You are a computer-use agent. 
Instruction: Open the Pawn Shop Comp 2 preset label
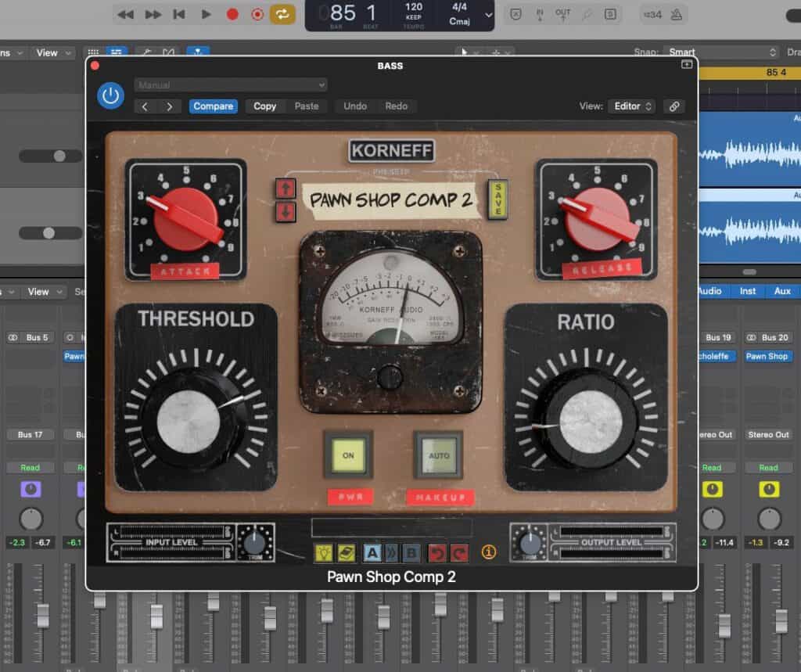391,199
